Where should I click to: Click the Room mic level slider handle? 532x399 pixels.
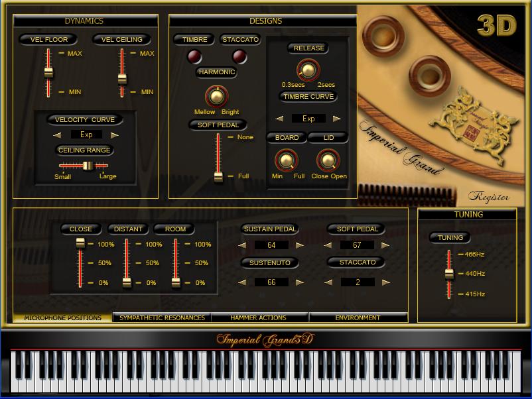click(x=175, y=282)
